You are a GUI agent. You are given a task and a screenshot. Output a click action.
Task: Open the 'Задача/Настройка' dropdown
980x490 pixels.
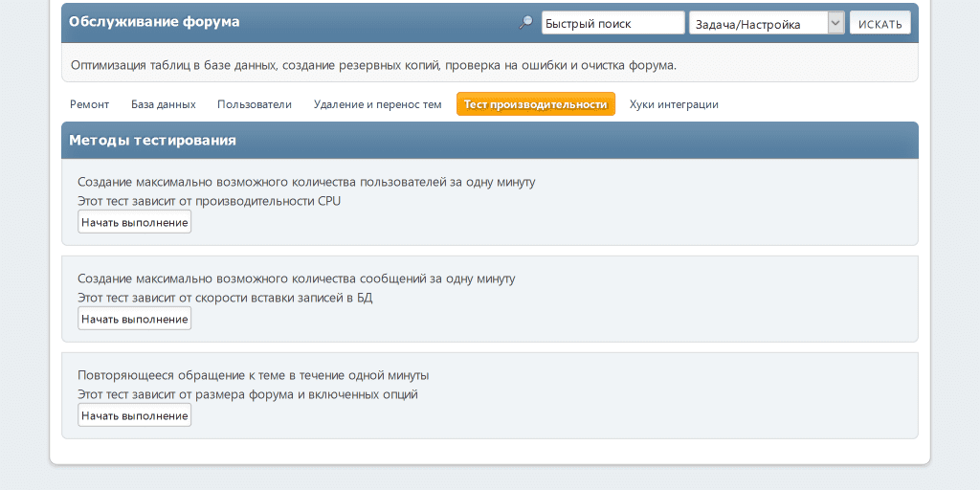pos(757,23)
